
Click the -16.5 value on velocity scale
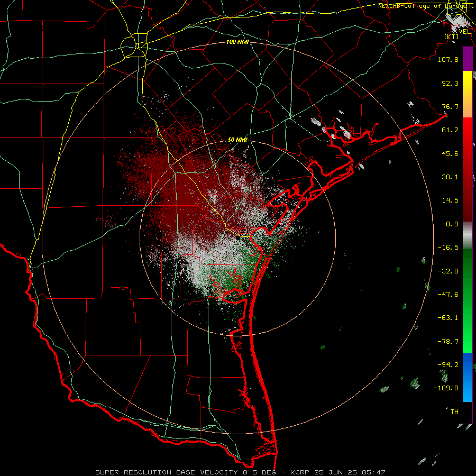(448, 248)
